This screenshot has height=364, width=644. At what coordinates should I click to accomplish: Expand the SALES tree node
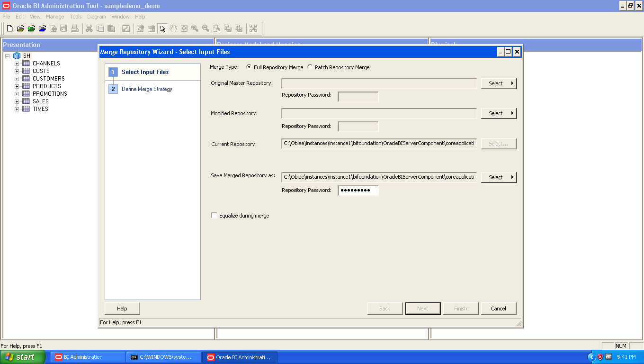[x=17, y=101]
